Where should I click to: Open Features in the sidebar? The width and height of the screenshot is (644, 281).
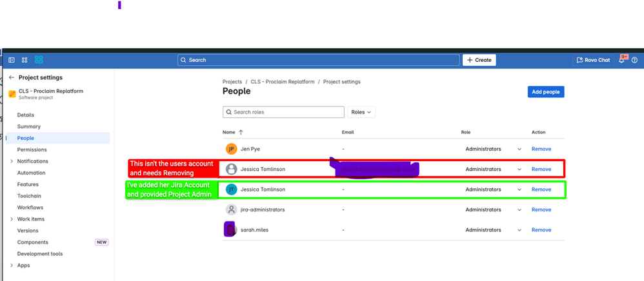[x=28, y=184]
